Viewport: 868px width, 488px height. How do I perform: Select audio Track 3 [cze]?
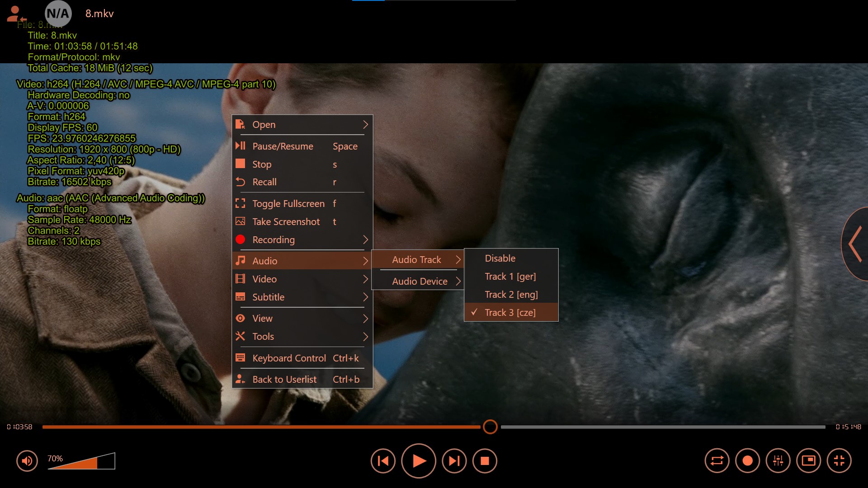(510, 313)
